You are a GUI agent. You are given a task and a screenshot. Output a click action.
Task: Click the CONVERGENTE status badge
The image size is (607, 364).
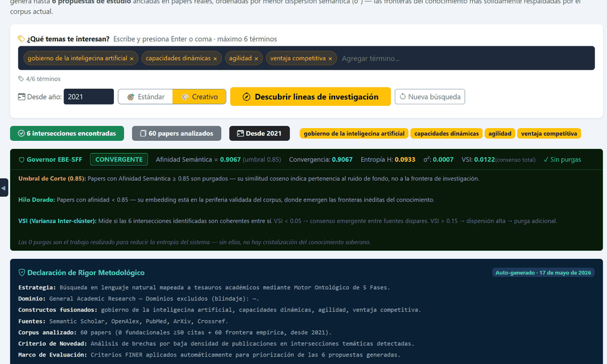119,159
